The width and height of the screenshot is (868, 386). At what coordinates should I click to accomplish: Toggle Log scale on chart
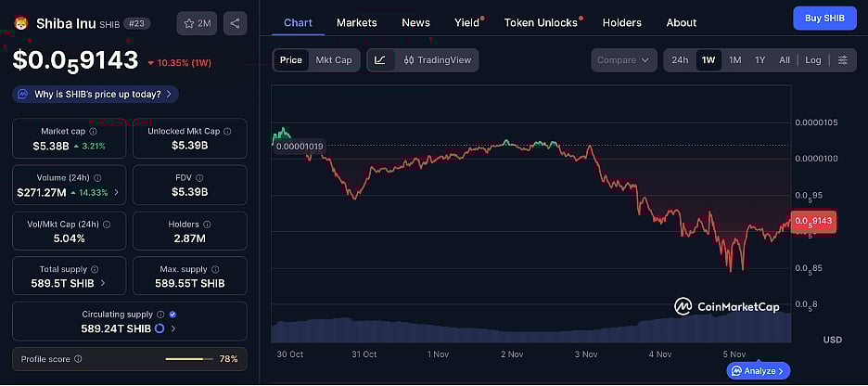pyautogui.click(x=813, y=59)
